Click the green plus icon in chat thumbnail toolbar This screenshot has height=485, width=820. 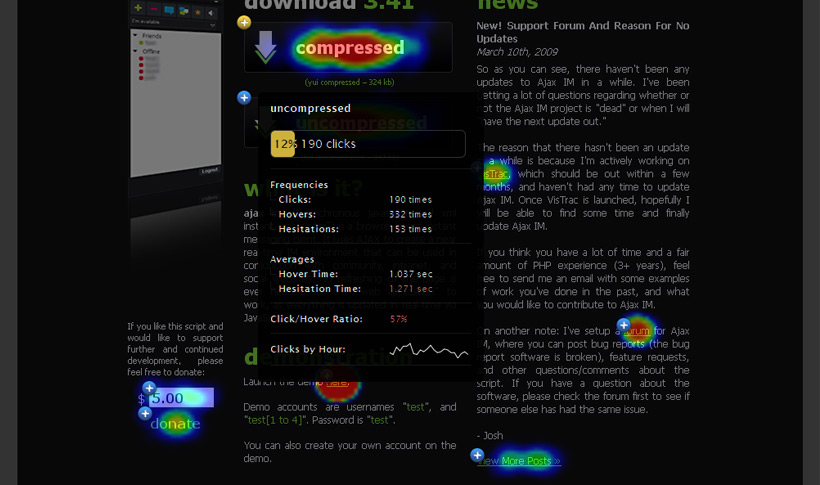tap(138, 9)
